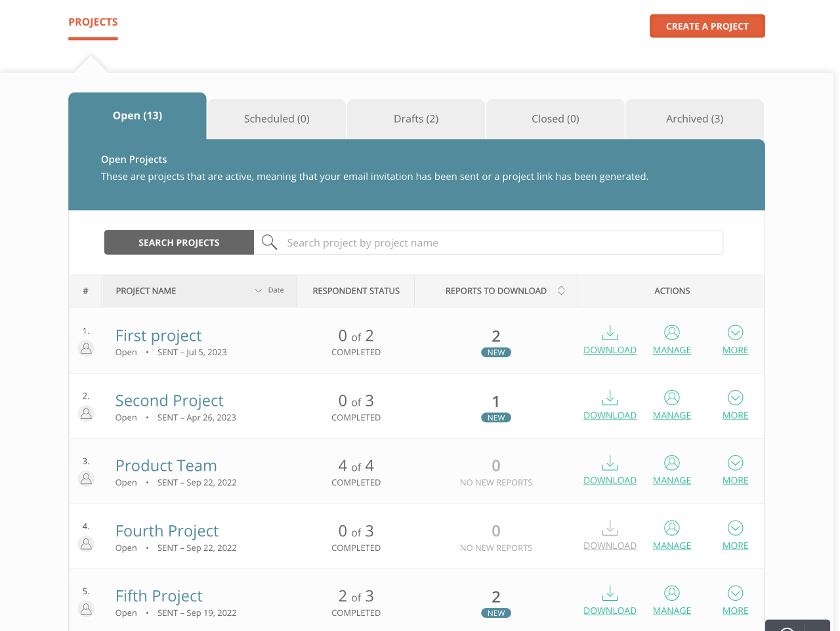840x631 pixels.
Task: Click download icon for Product Team
Action: [610, 462]
